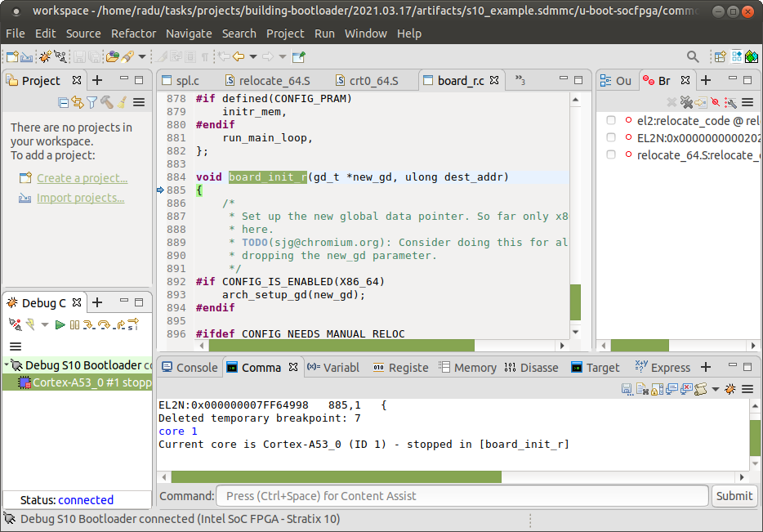
Task: Click the green Continue run icon
Action: 60,325
